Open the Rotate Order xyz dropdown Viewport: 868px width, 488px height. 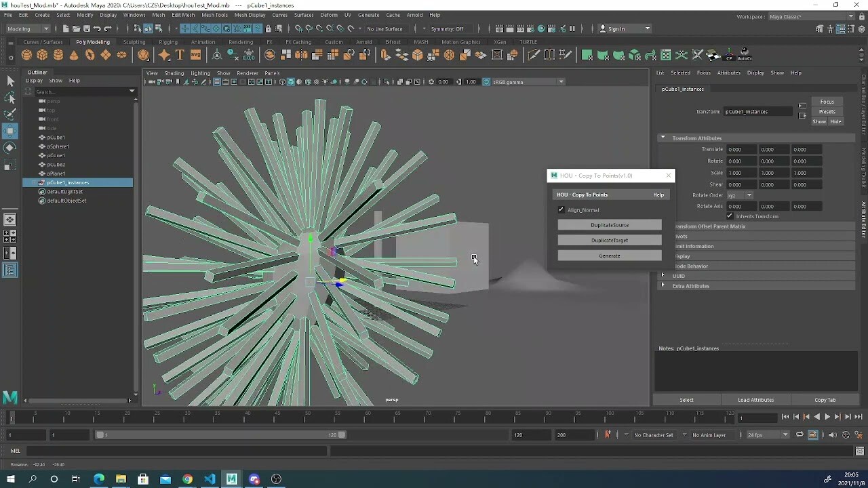pos(743,195)
